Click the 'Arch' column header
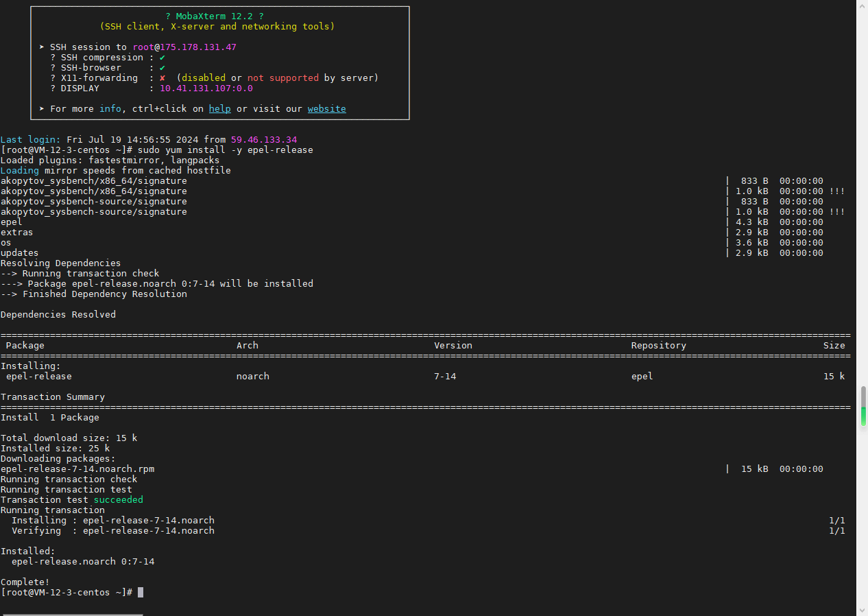 point(248,346)
